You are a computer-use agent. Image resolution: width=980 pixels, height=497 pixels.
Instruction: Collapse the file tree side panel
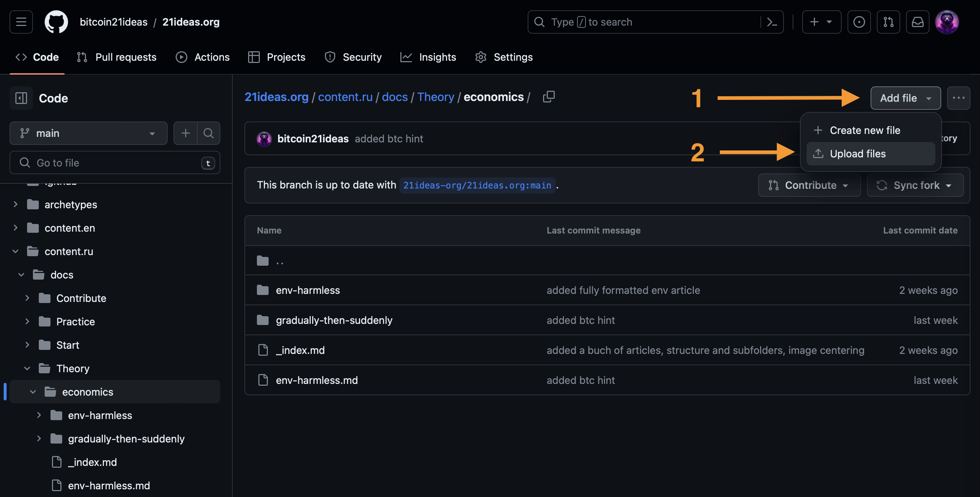tap(21, 98)
